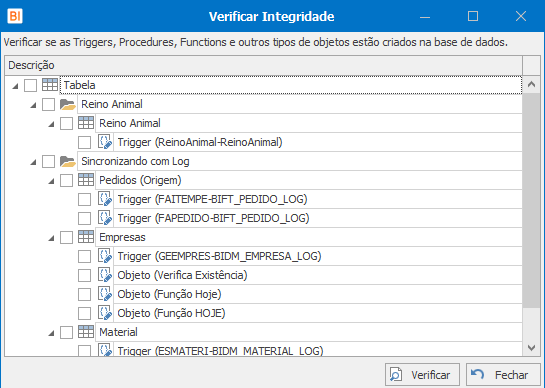
Task: Check the Empresas checkbox
Action: pos(66,237)
